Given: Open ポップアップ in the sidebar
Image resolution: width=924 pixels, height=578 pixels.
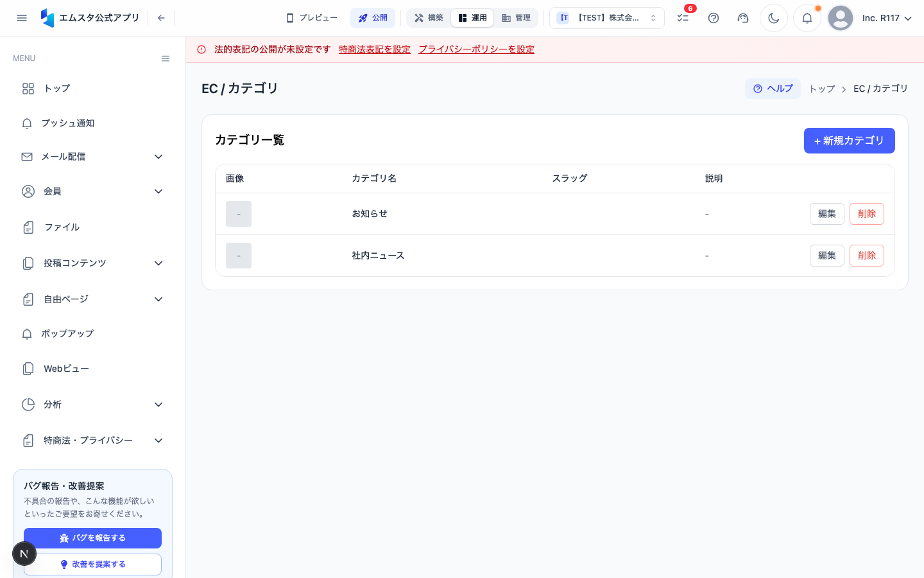Looking at the screenshot, I should 92,334.
